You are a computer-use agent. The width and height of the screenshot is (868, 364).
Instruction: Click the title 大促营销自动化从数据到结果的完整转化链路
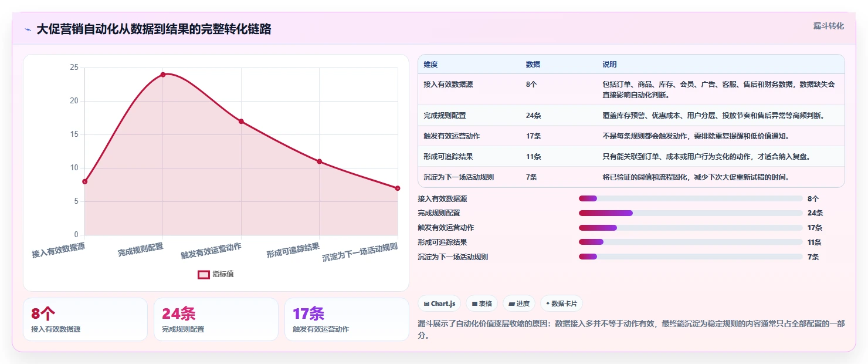(x=154, y=29)
